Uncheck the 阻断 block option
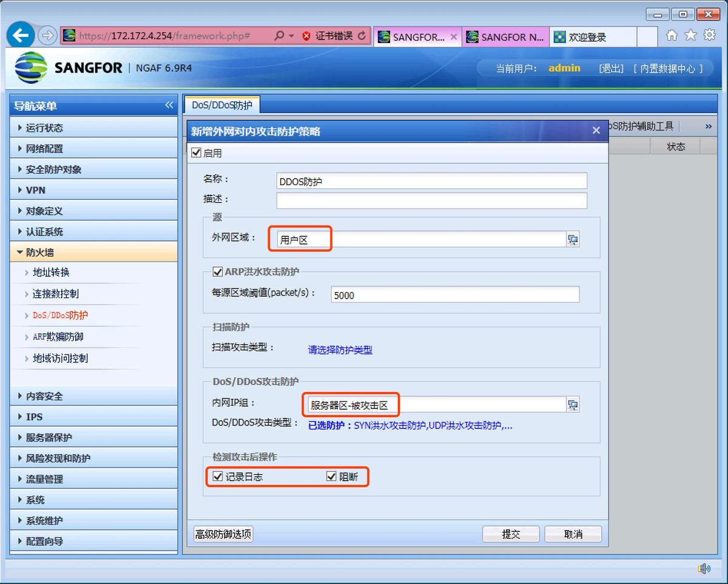728x584 pixels. 331,477
